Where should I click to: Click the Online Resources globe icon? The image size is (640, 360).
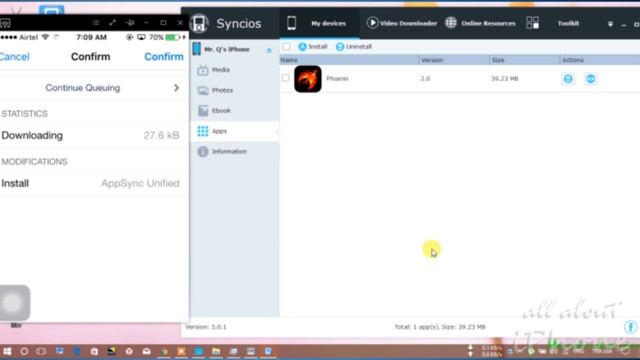(451, 22)
